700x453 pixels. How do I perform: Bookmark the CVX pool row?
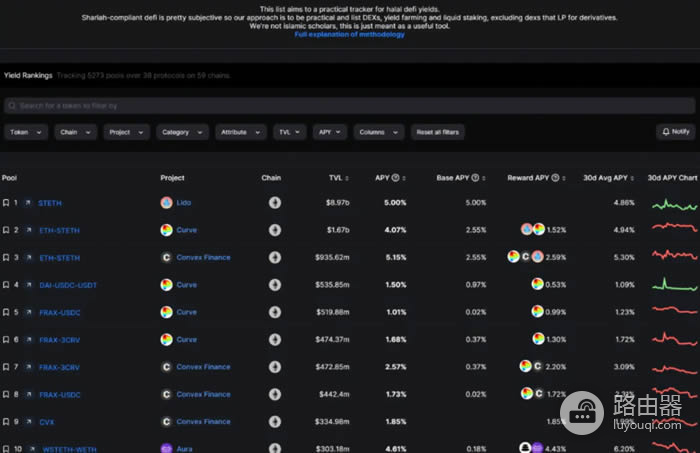(x=6, y=422)
